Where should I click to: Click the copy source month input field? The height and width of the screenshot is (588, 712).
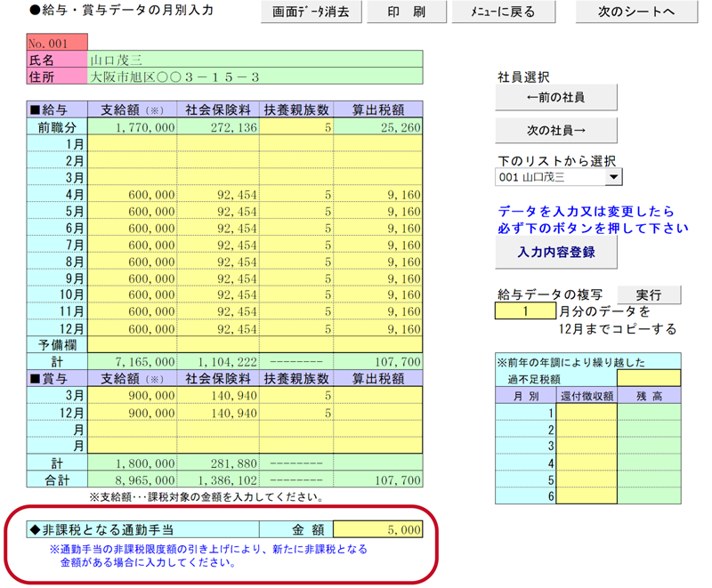pos(525,312)
